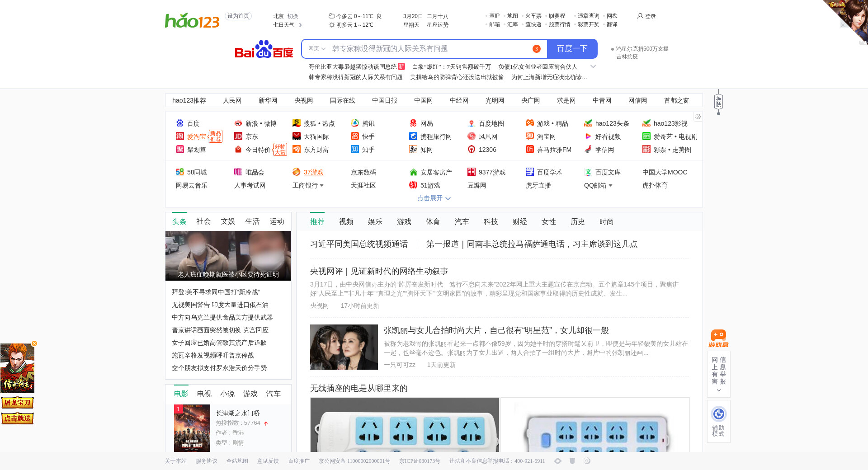
Task: Open the settings gear in site grid
Action: coord(698,117)
